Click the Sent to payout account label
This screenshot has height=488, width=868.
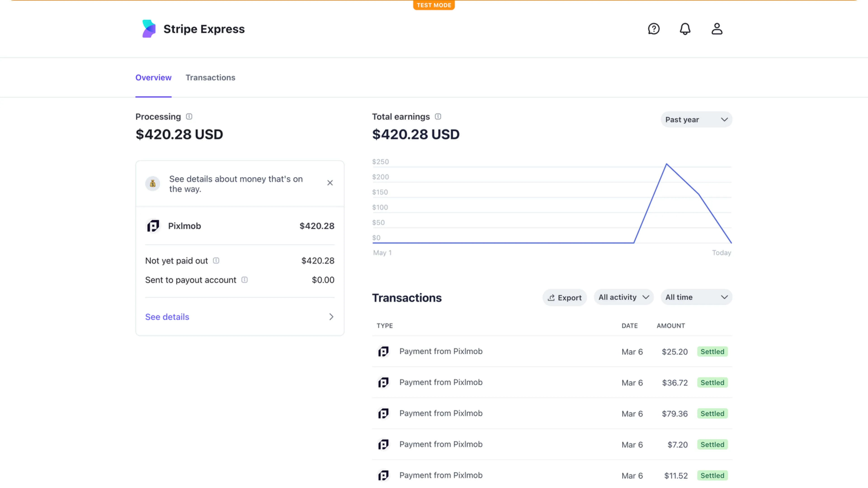pos(190,280)
